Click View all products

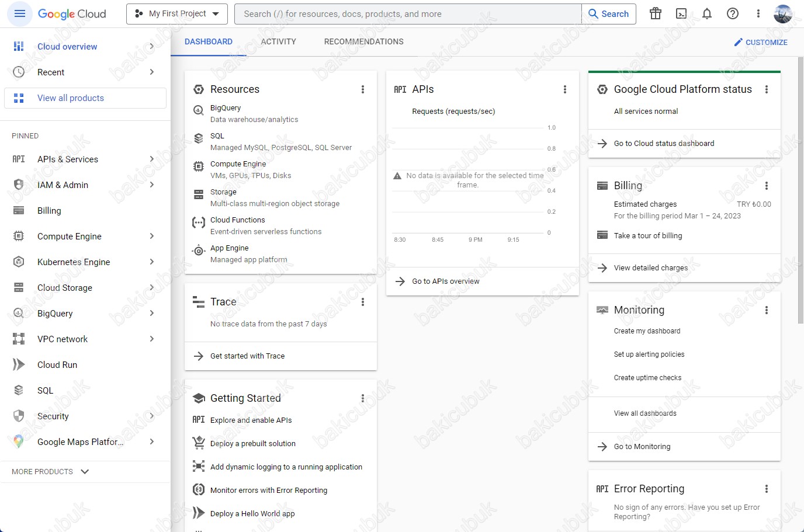click(x=85, y=98)
